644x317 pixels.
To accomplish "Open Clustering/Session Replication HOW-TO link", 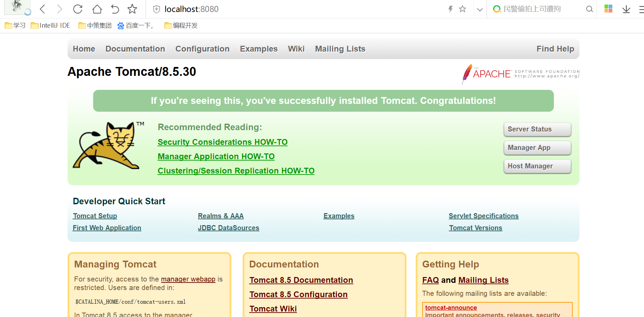I will tap(236, 171).
